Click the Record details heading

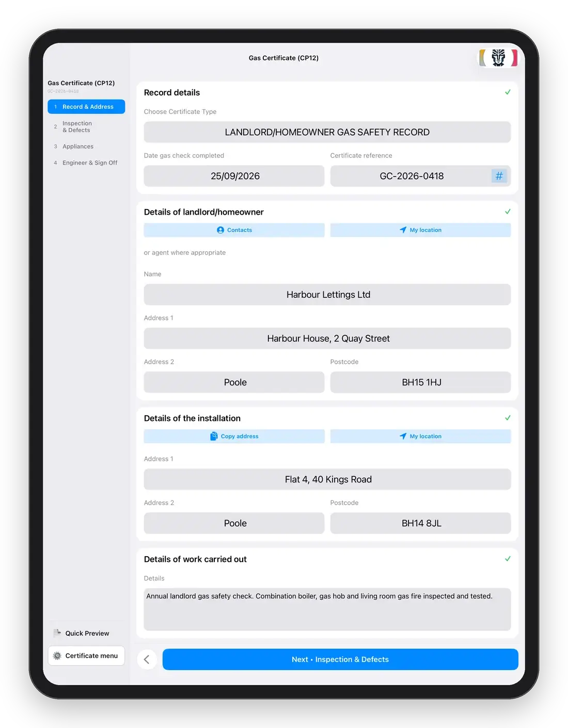point(172,93)
